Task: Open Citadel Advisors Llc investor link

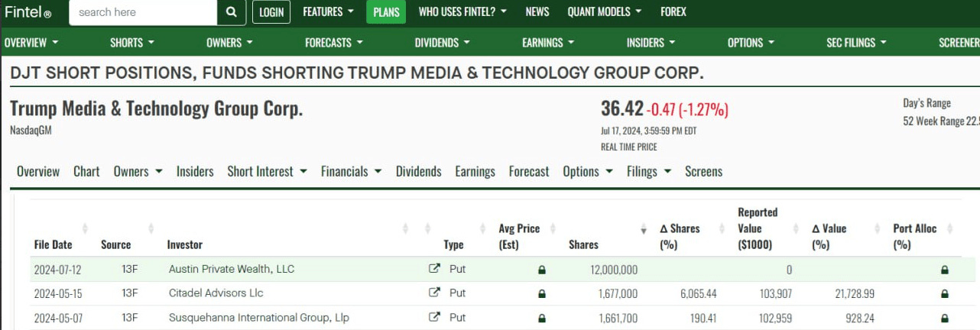Action: click(216, 293)
